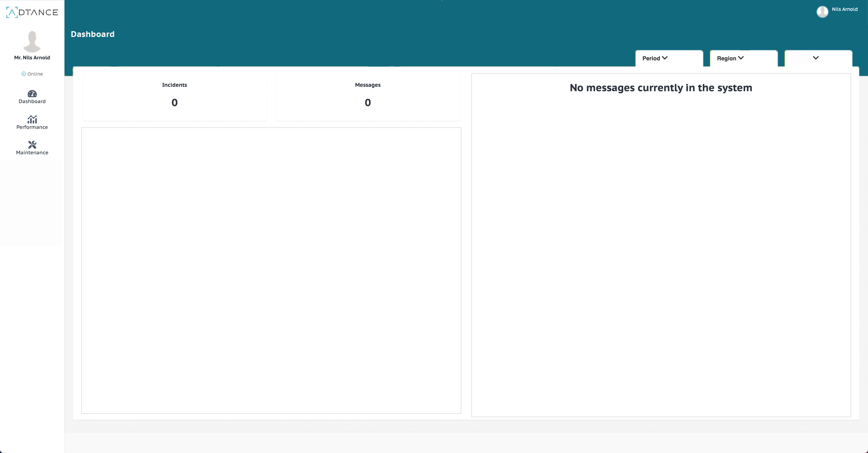Expand the third unlabeled dropdown filter

pyautogui.click(x=816, y=58)
